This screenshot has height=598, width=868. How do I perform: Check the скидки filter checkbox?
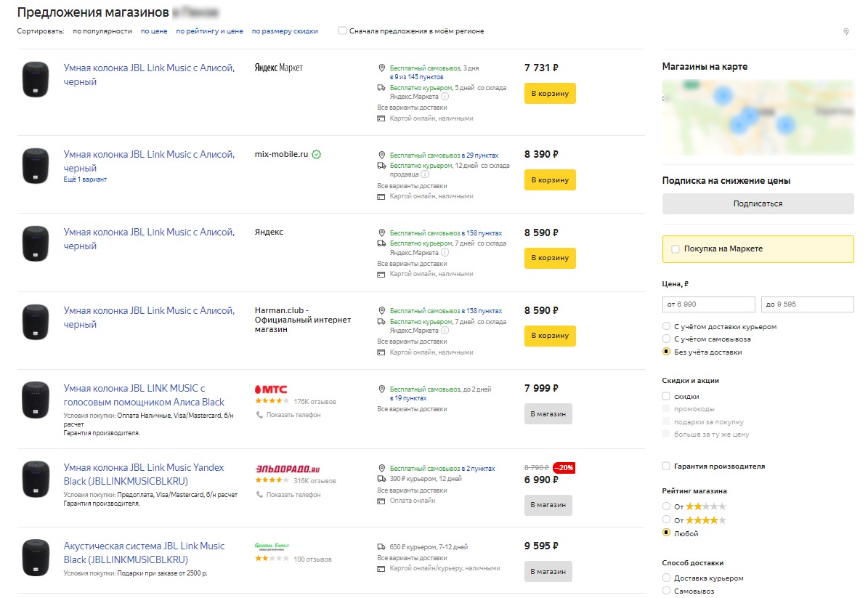[x=666, y=396]
